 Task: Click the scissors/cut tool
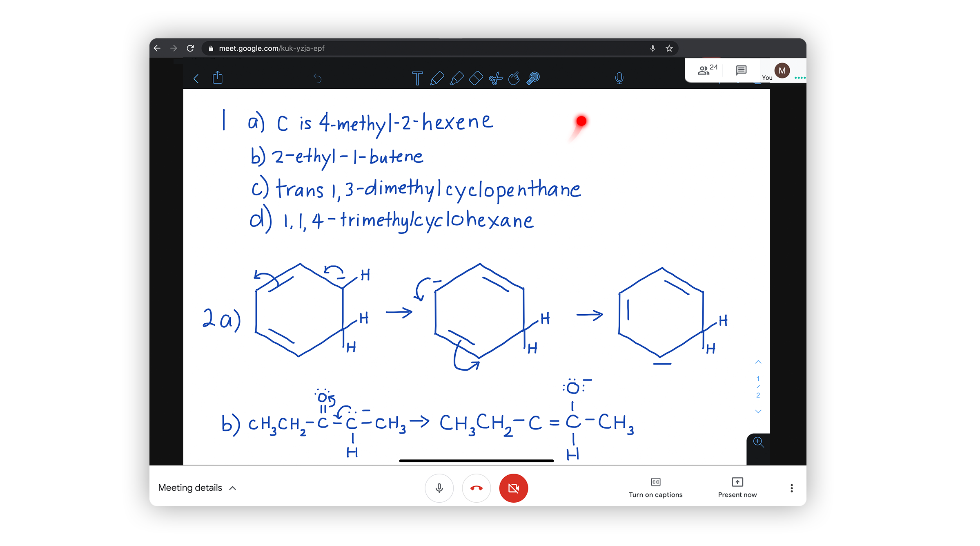click(x=495, y=77)
